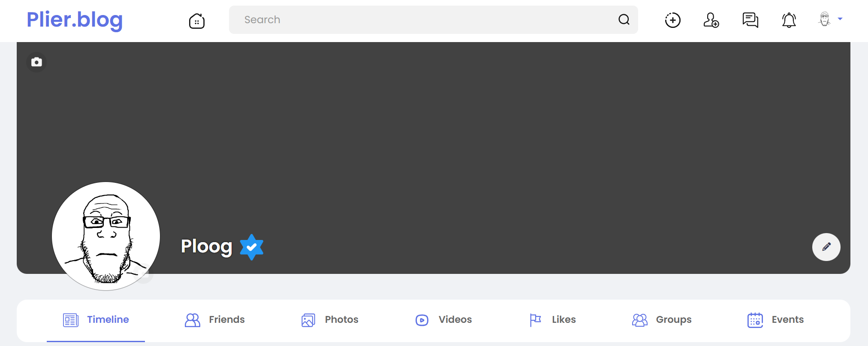Click the Ploog profile name

(207, 246)
